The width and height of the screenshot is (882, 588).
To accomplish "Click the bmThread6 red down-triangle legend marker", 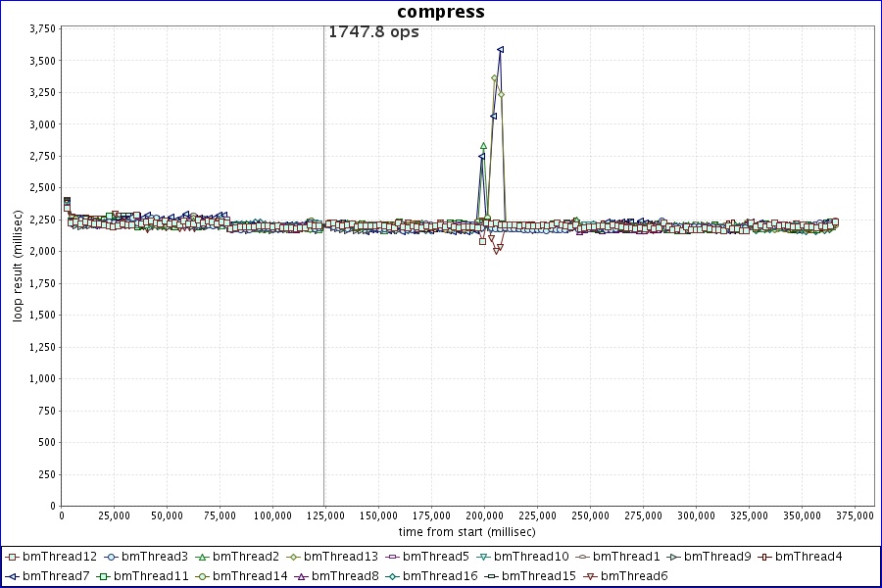I will (x=590, y=575).
